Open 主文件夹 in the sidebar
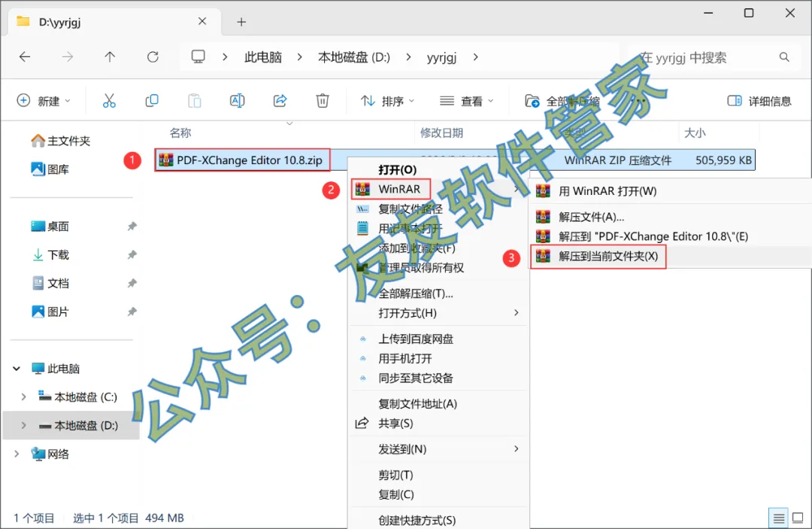Image resolution: width=812 pixels, height=529 pixels. (x=61, y=141)
